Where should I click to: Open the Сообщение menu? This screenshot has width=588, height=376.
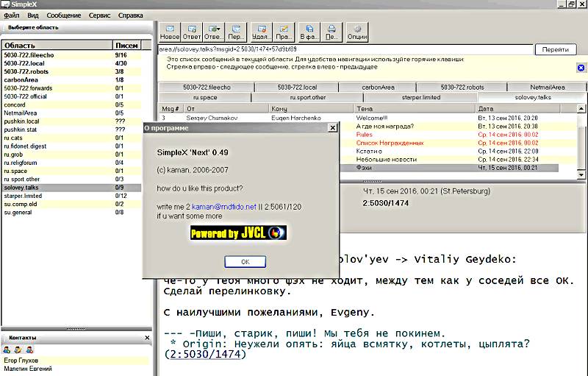click(64, 15)
